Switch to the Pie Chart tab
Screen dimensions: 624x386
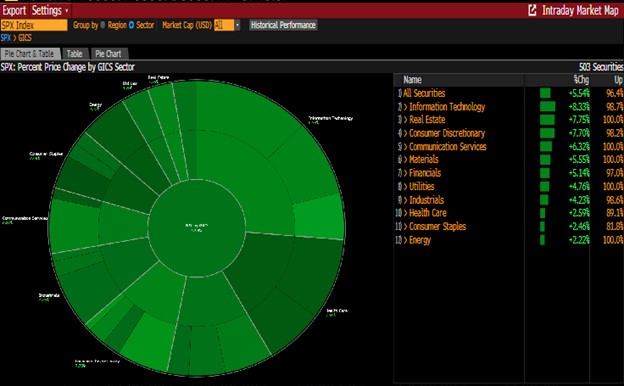(108, 54)
